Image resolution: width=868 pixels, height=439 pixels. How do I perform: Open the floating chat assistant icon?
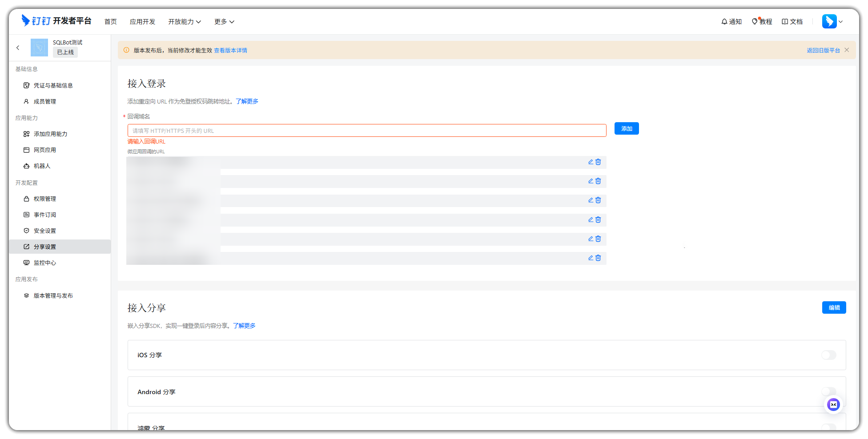(833, 404)
